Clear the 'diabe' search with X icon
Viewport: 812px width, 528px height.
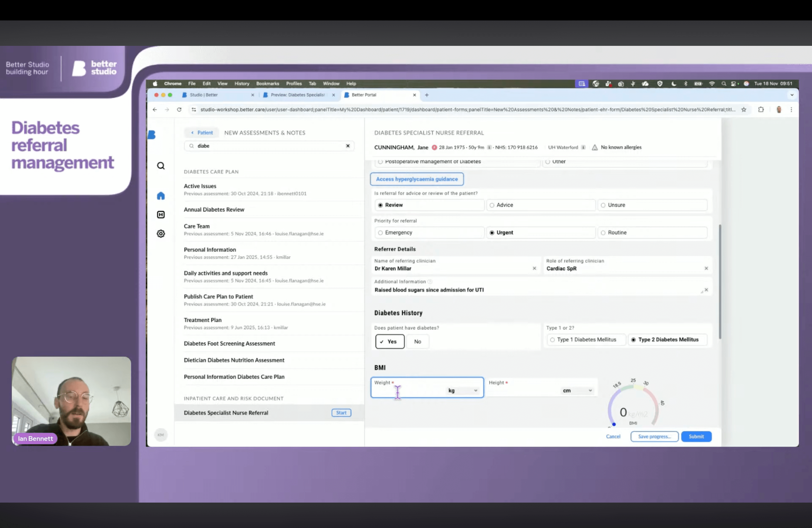(x=348, y=146)
